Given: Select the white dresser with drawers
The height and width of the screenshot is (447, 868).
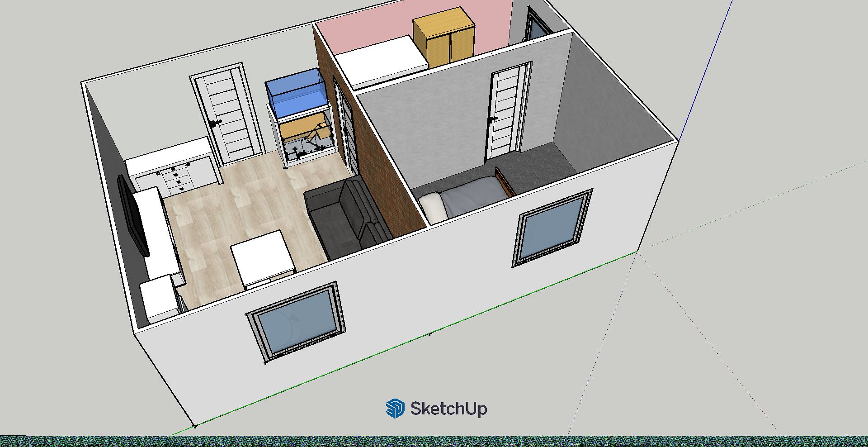Looking at the screenshot, I should pyautogui.click(x=174, y=167).
